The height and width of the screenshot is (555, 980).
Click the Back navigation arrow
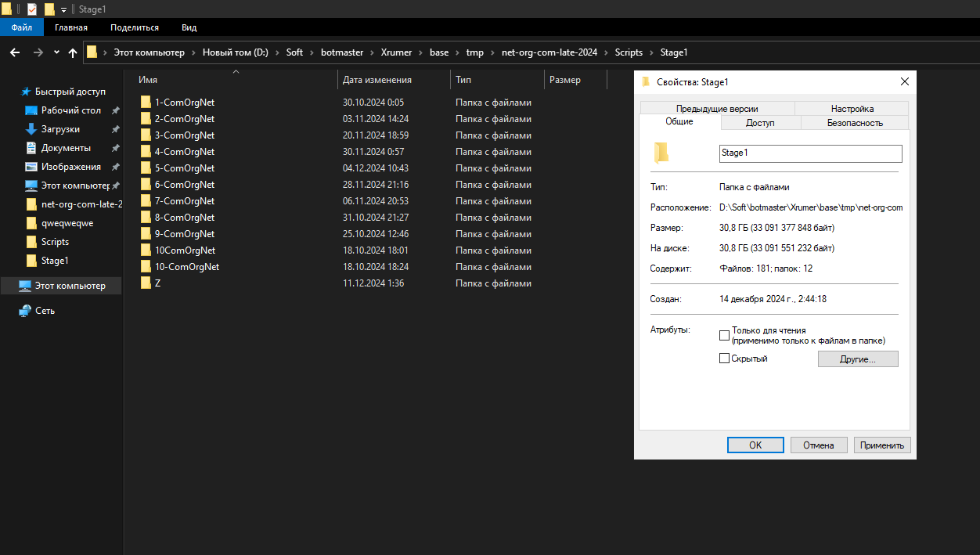15,52
